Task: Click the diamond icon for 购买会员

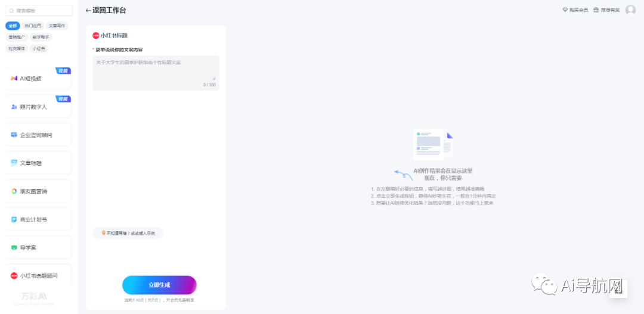Action: tap(565, 10)
